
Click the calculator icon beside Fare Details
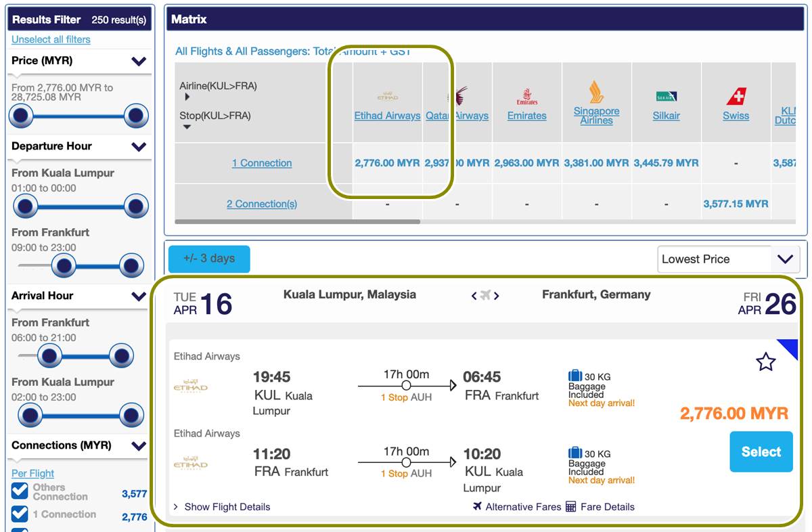570,506
